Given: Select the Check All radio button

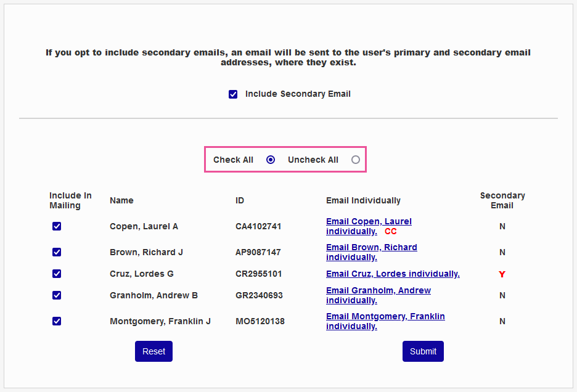Looking at the screenshot, I should click(x=271, y=160).
